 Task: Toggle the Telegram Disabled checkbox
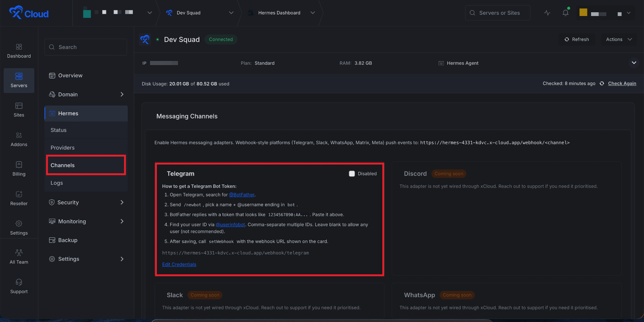click(x=352, y=173)
